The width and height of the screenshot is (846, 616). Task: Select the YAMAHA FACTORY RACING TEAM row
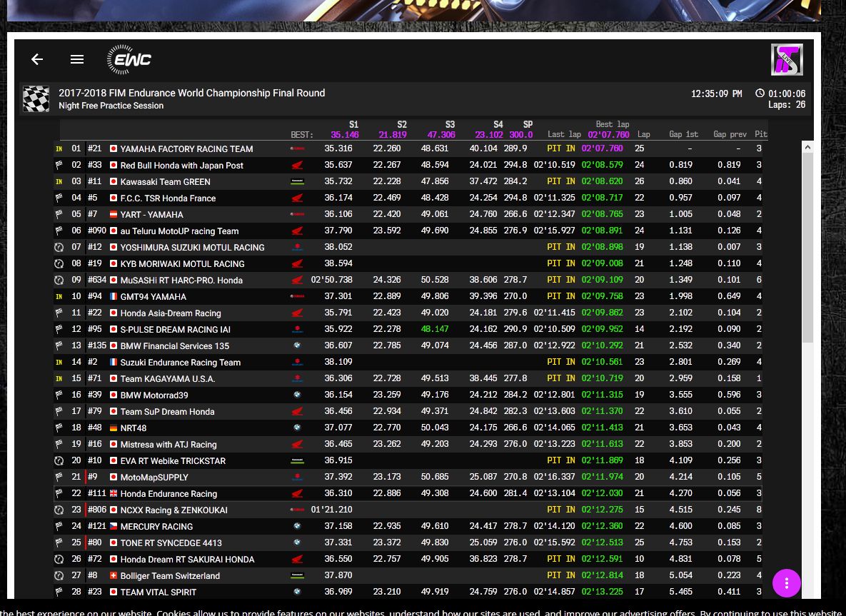point(186,149)
